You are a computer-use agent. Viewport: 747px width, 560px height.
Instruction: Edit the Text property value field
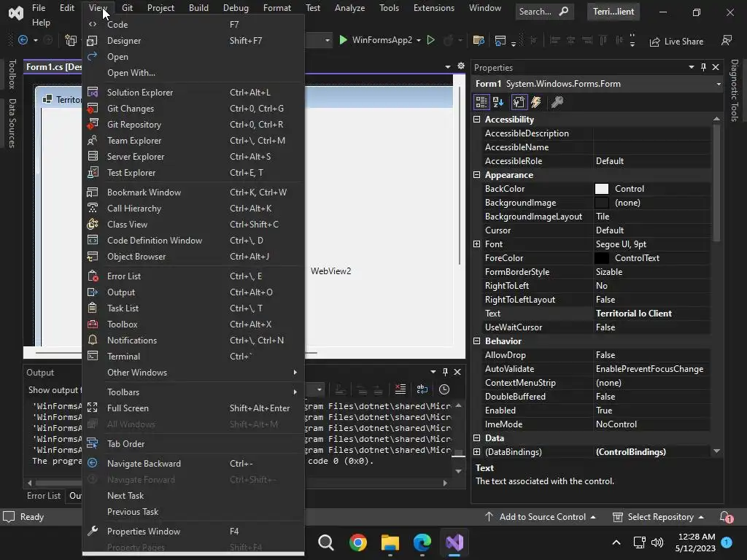[651, 314]
